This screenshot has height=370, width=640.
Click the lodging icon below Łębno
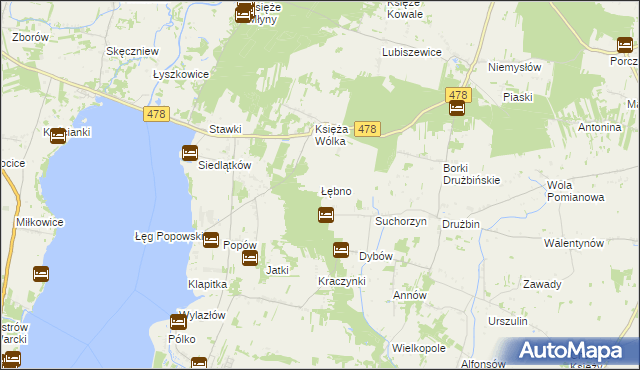coord(326,215)
